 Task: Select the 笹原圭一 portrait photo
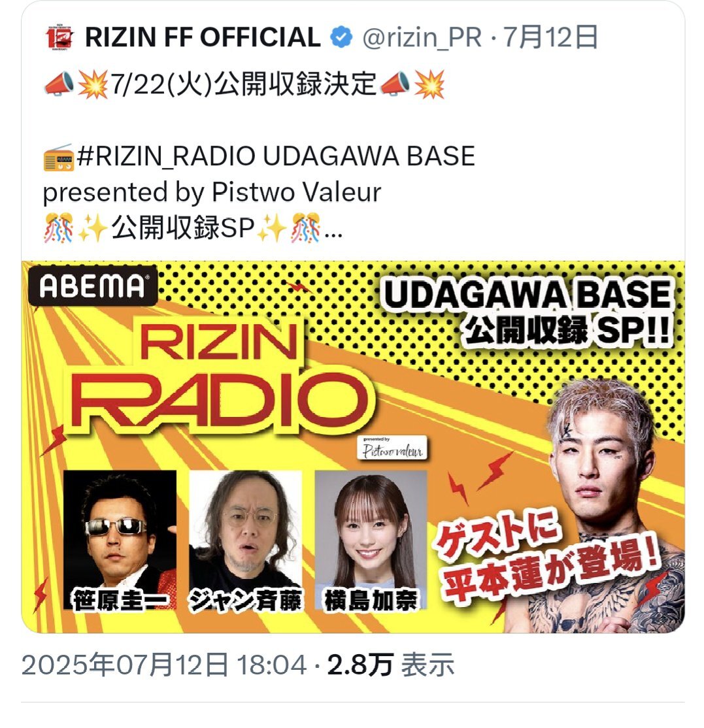coord(120,540)
